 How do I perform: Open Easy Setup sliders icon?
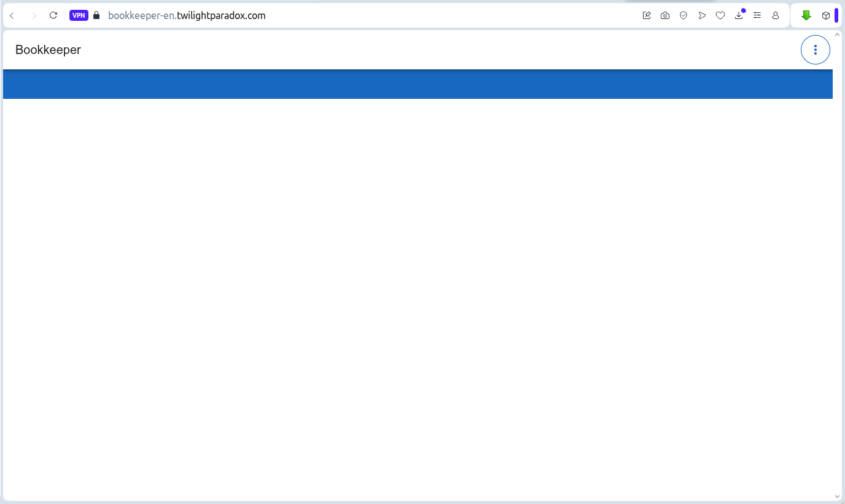[x=757, y=15]
